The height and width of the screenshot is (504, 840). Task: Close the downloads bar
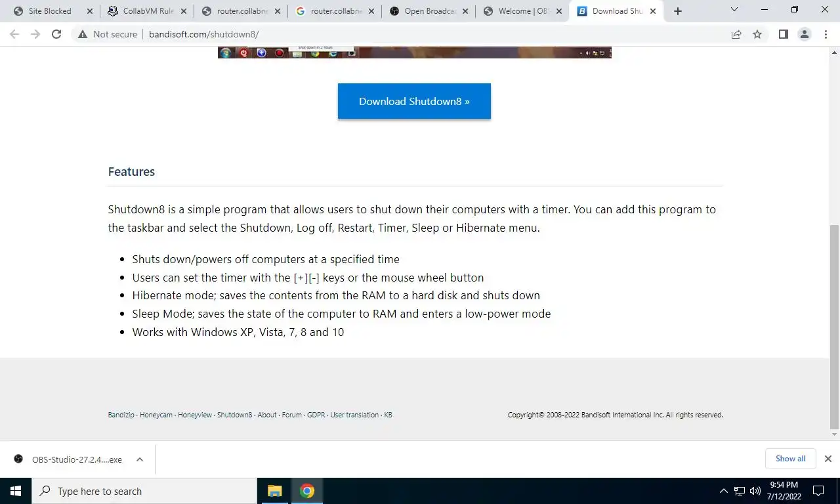828,459
